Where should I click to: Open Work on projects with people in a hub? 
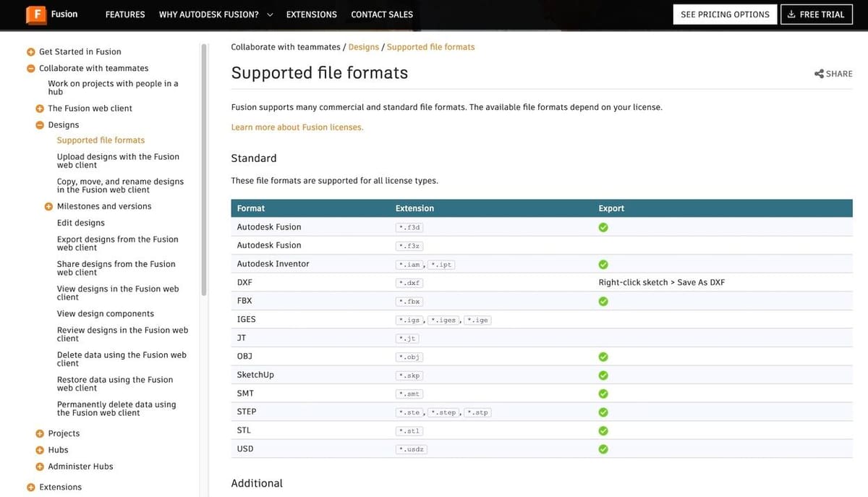coord(113,88)
